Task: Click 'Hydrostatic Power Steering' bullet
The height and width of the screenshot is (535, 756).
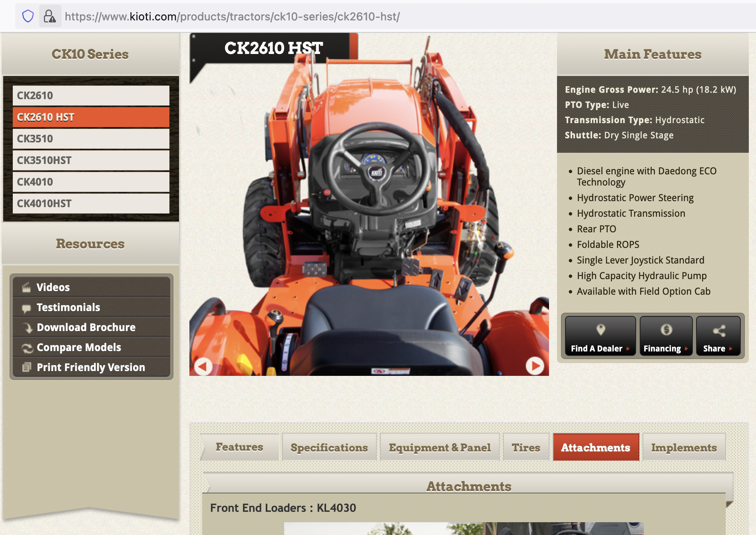Action: (635, 198)
